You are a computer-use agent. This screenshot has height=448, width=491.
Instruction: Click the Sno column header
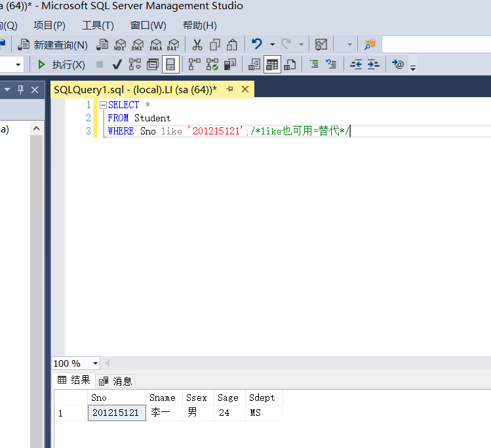pos(117,397)
